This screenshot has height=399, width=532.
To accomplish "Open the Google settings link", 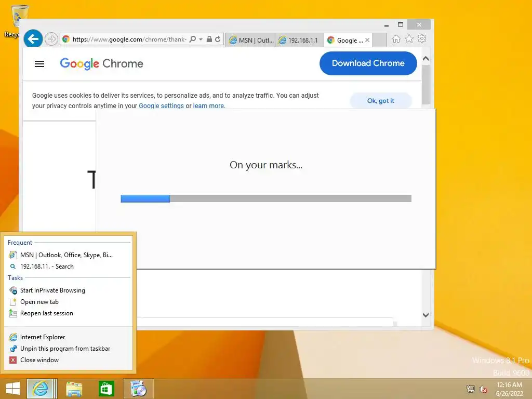I will 161,105.
